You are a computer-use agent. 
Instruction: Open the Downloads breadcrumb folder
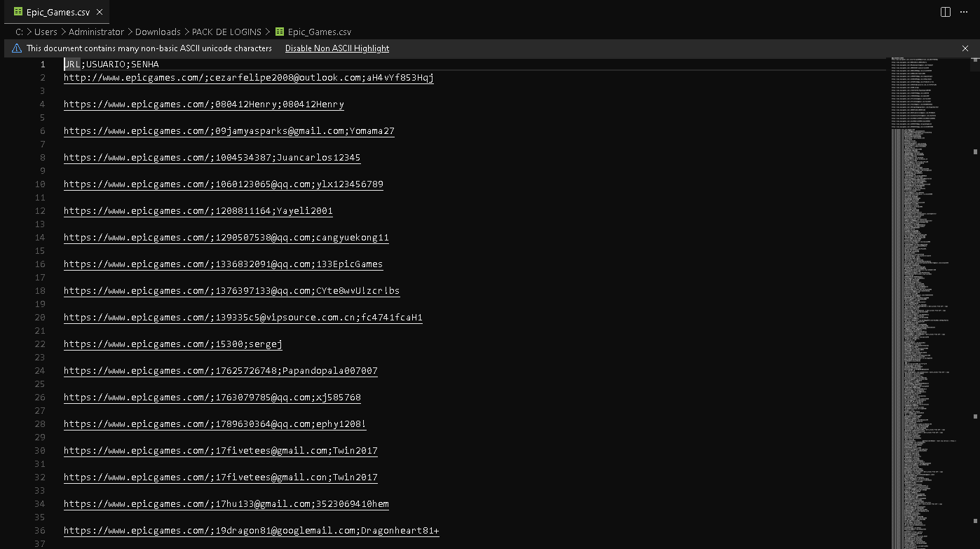point(158,32)
